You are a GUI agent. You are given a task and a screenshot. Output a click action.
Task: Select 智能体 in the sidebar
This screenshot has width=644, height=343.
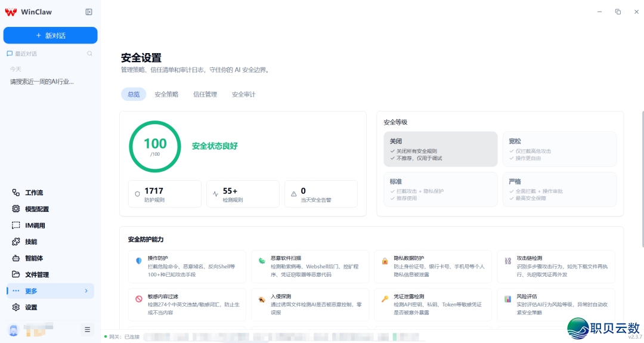(50, 258)
